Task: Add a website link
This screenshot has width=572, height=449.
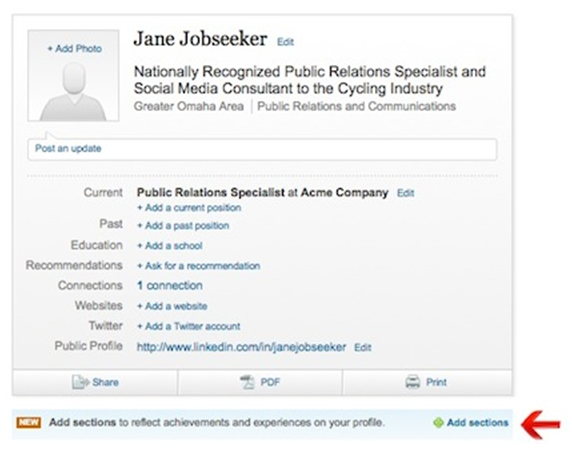Action: pyautogui.click(x=172, y=306)
